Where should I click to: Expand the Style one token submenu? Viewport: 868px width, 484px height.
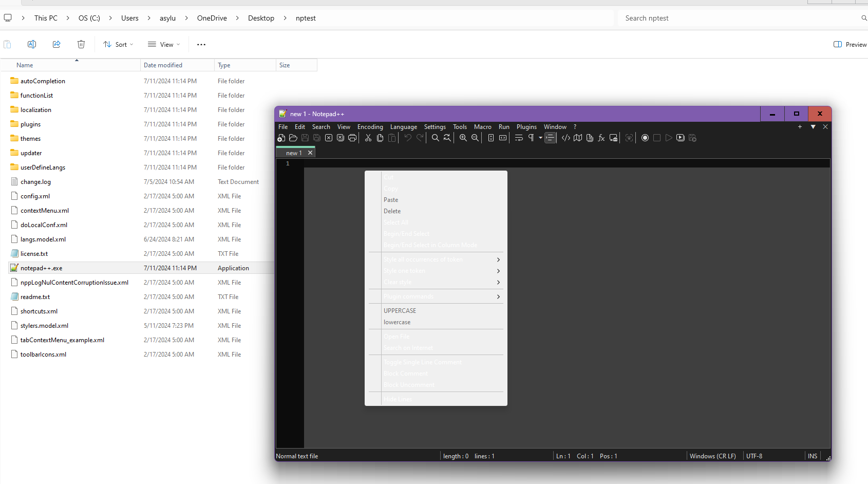click(x=436, y=271)
